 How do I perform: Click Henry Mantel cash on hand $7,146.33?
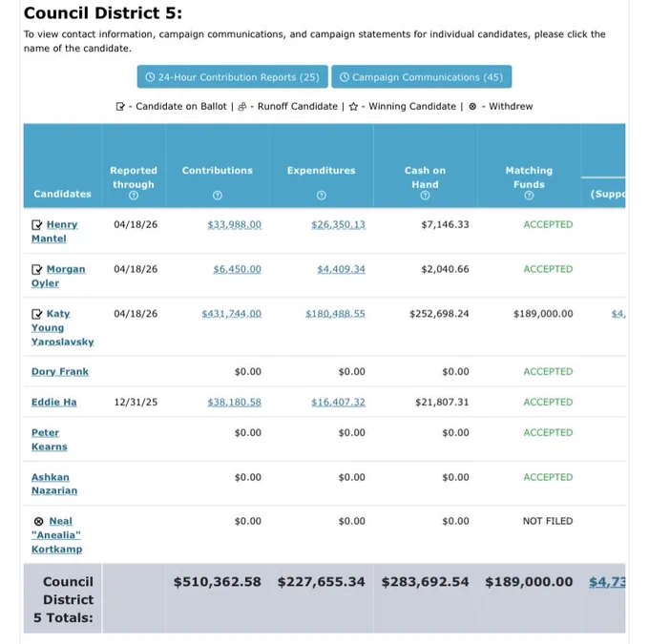[x=445, y=224]
